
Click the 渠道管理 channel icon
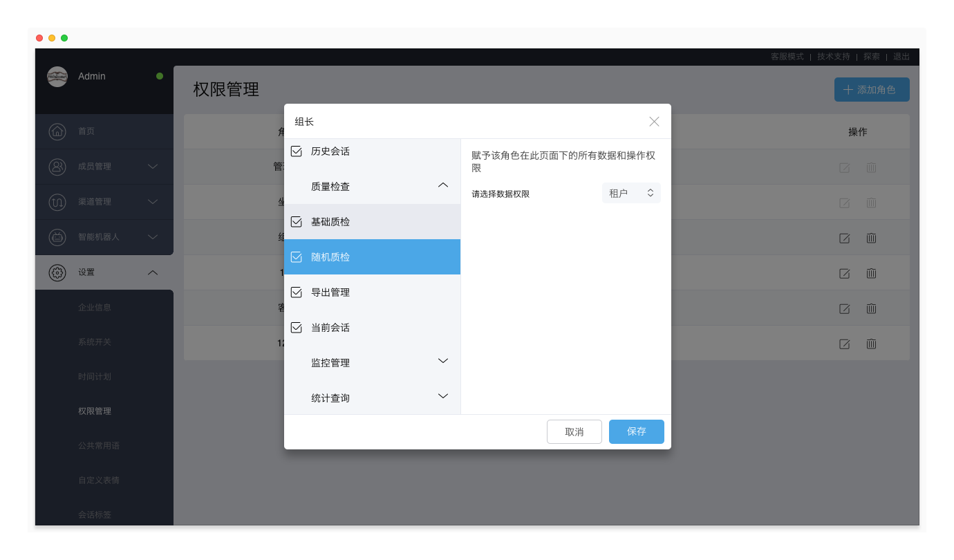click(57, 202)
